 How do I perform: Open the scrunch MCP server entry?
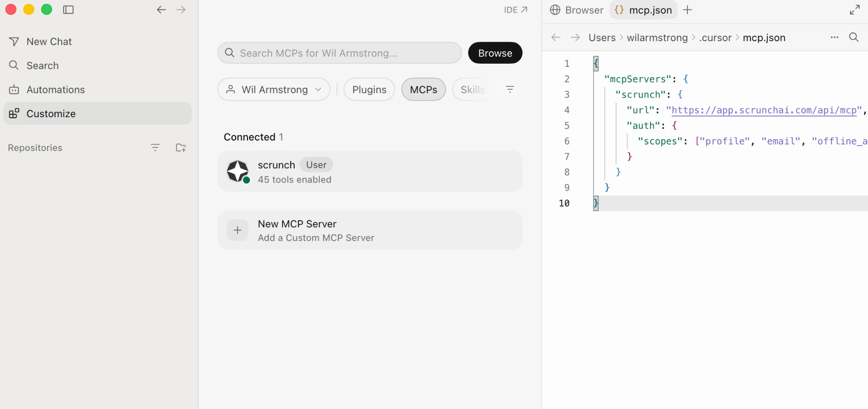(x=370, y=171)
